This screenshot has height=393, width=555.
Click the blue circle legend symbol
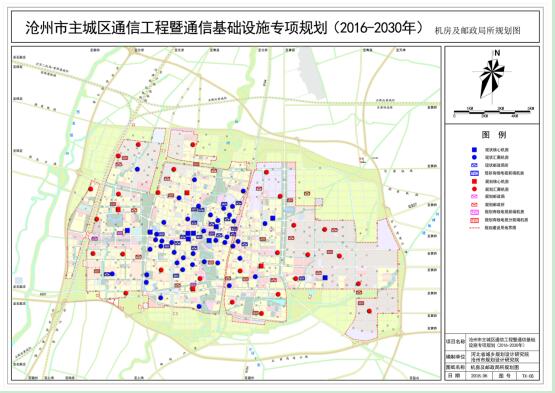coord(475,157)
